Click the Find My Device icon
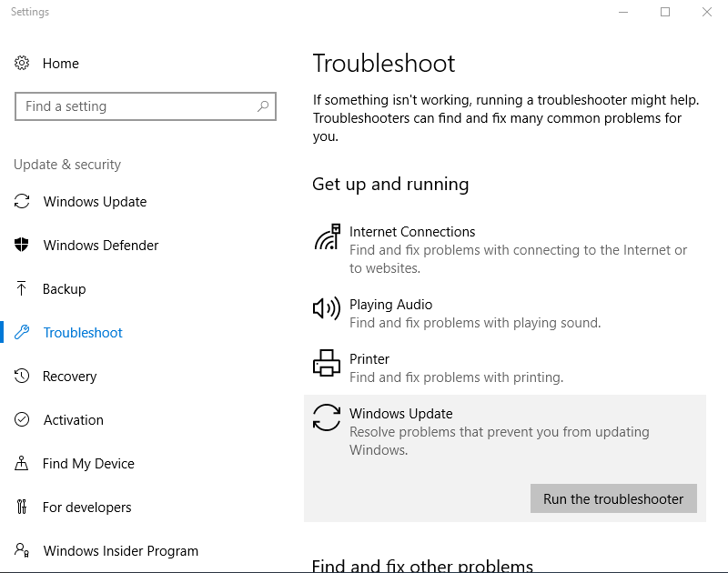 tap(22, 463)
